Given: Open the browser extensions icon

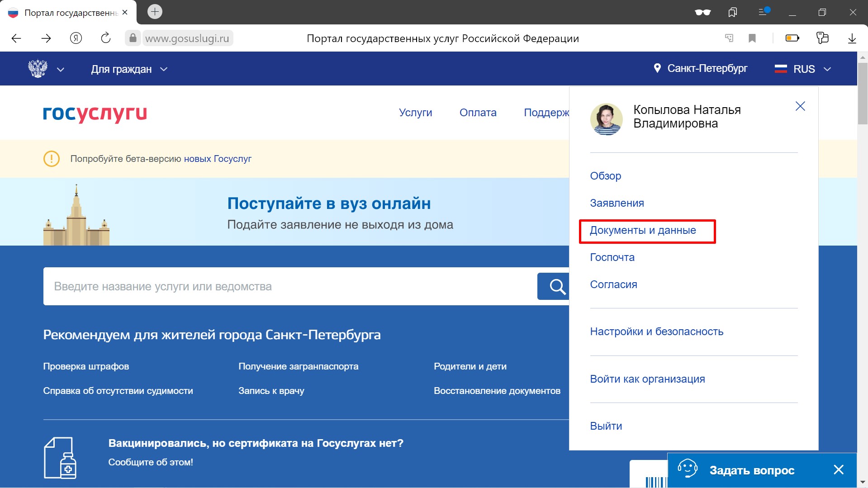Looking at the screenshot, I should (822, 38).
